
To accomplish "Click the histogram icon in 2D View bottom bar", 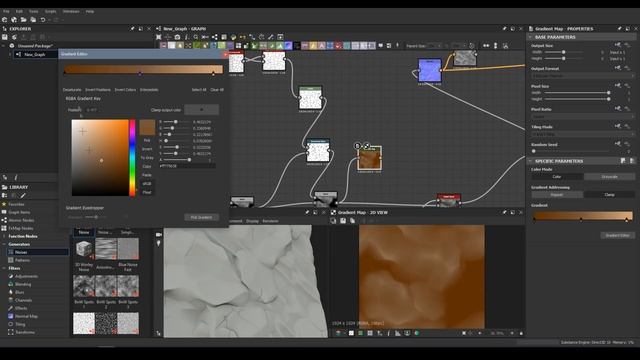I will click(x=398, y=333).
